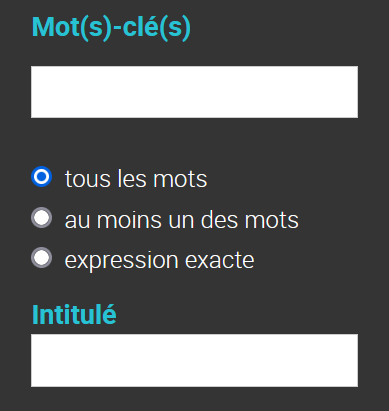
Task: Select the "tous les mots" radio button
Action: tap(42, 177)
